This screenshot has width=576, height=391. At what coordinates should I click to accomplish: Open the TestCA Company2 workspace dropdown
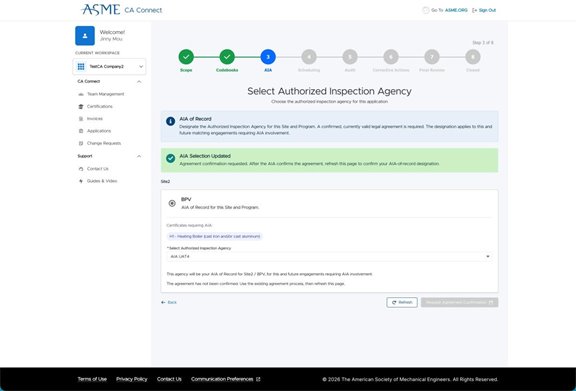click(109, 67)
